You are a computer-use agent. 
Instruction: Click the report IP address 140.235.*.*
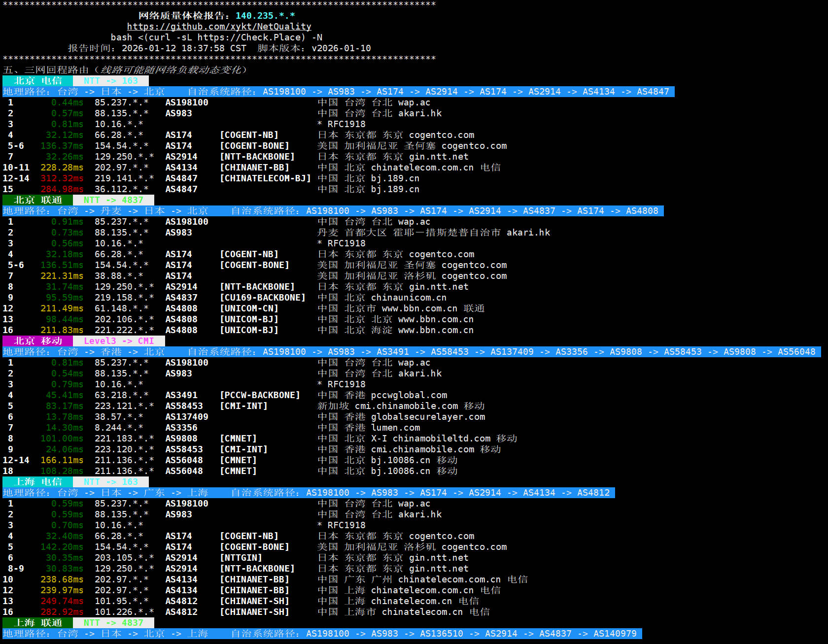click(265, 16)
